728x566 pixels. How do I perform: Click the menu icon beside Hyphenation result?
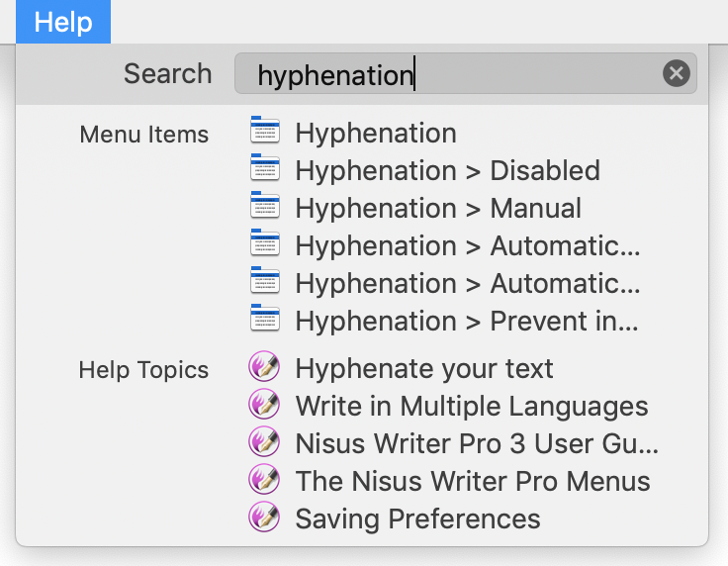pyautogui.click(x=265, y=129)
